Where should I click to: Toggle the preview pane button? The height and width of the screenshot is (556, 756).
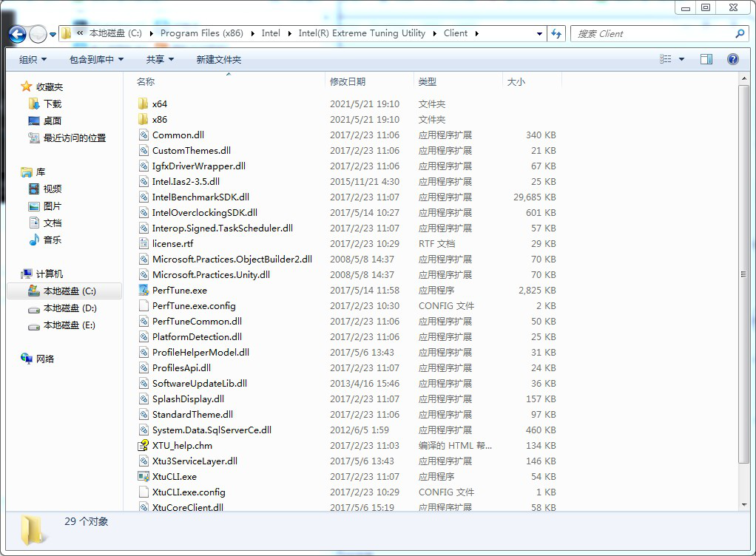tap(706, 59)
